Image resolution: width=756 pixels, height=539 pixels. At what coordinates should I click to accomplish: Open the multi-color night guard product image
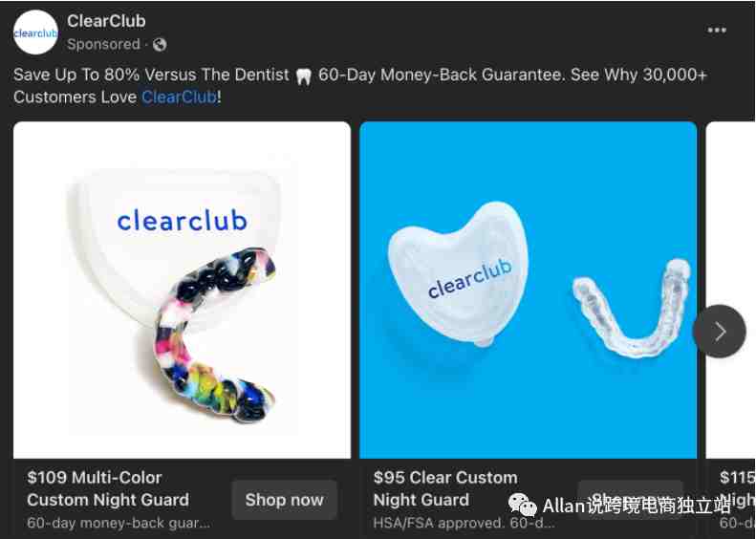point(182,290)
